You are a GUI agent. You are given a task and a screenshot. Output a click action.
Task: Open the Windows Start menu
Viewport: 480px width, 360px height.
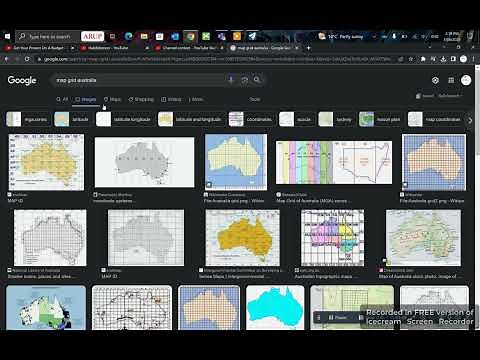coord(7,36)
